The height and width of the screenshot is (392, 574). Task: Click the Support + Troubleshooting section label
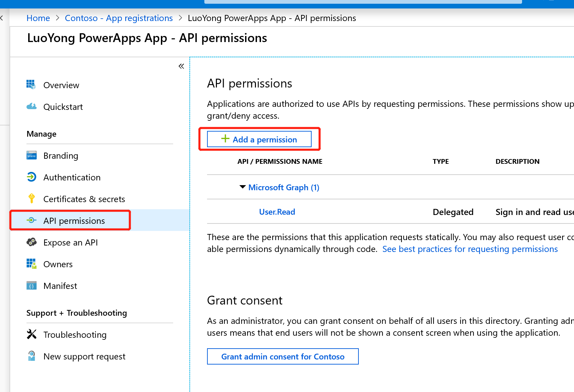point(77,313)
